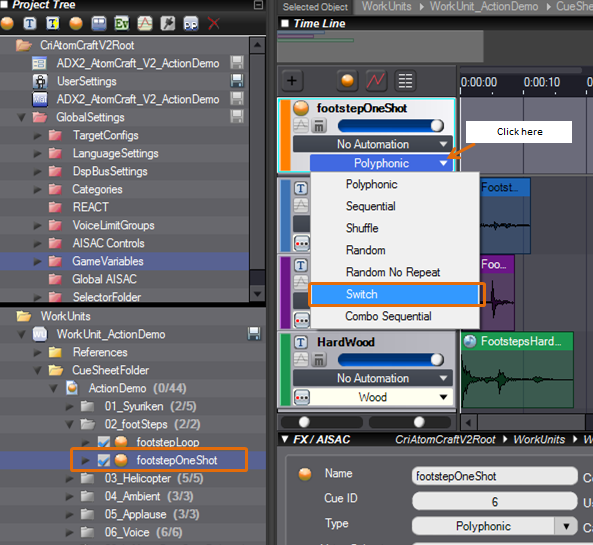Click the wrench tool icon in Project Tree toolbar
Viewport: 593px width, 545px height.
[x=168, y=23]
